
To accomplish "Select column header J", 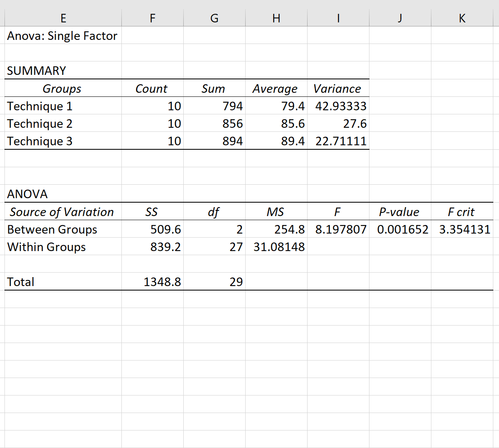I will (x=400, y=18).
